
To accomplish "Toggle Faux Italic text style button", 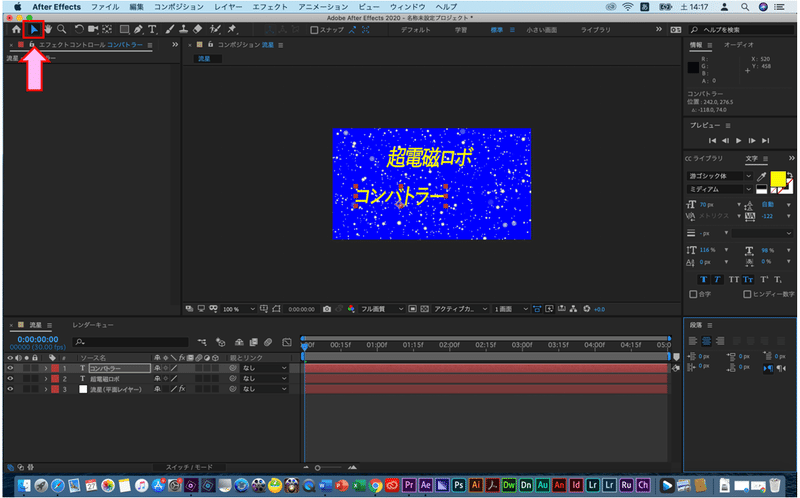I will 717,280.
